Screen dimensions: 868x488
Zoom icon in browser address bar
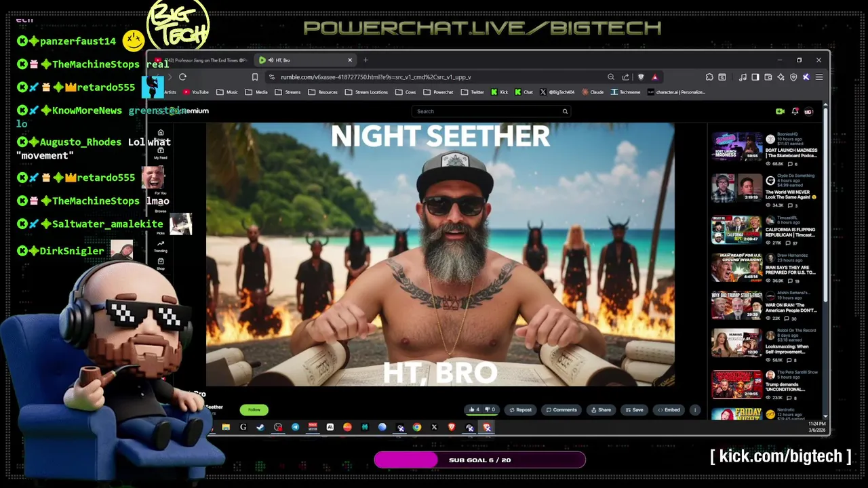tap(611, 77)
